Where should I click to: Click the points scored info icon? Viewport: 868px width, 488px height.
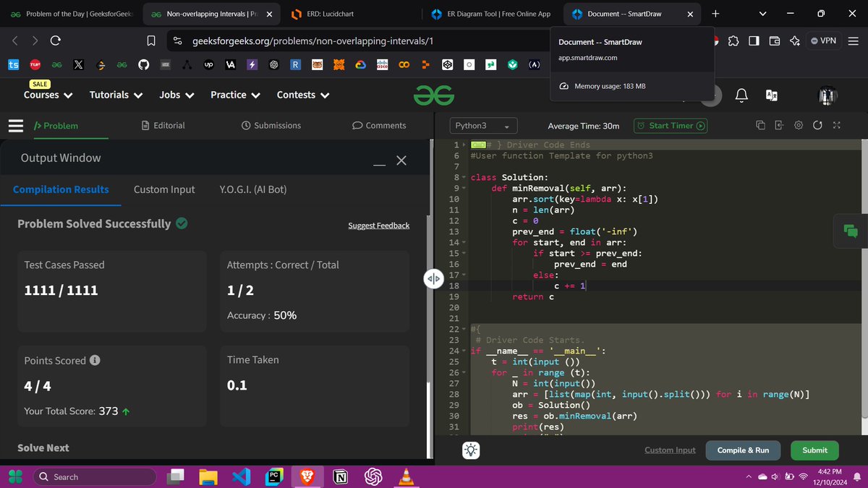tap(95, 360)
